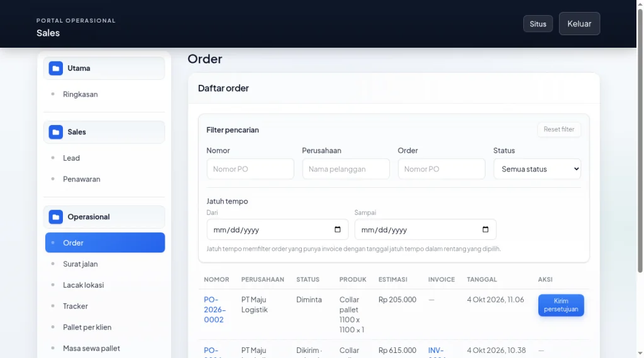The width and height of the screenshot is (644, 358).
Task: Click Reset filter button
Action: tap(559, 129)
